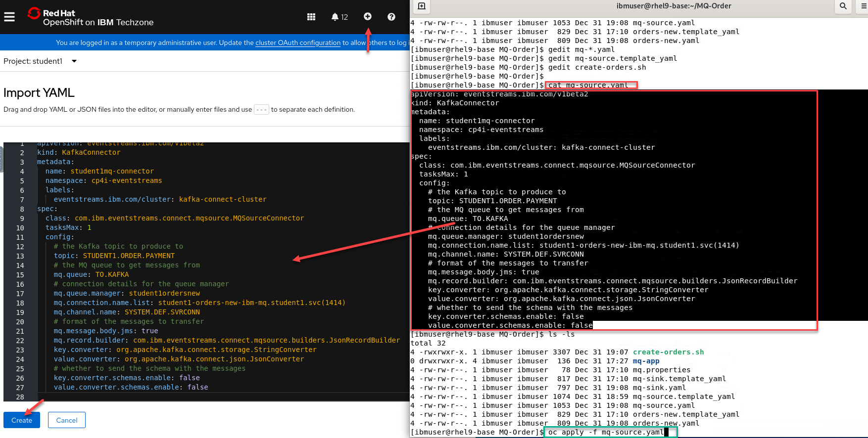This screenshot has height=438, width=868.
Task: Click the terminal search magnifier icon
Action: click(843, 6)
